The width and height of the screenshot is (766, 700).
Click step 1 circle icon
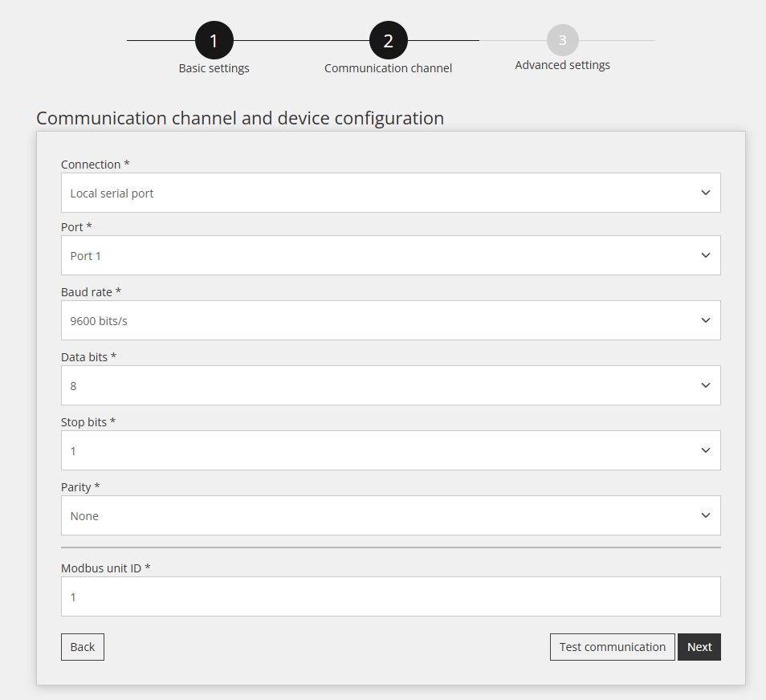pos(214,40)
